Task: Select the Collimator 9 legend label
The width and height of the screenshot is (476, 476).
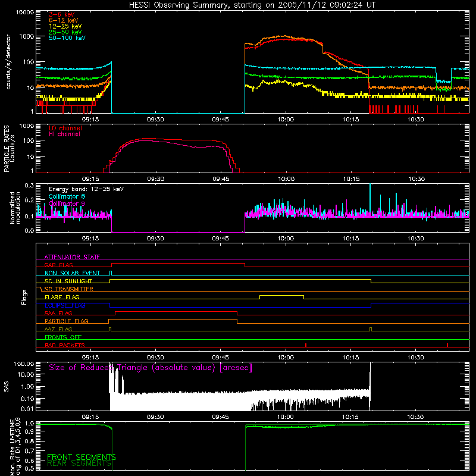Action: coord(67,203)
